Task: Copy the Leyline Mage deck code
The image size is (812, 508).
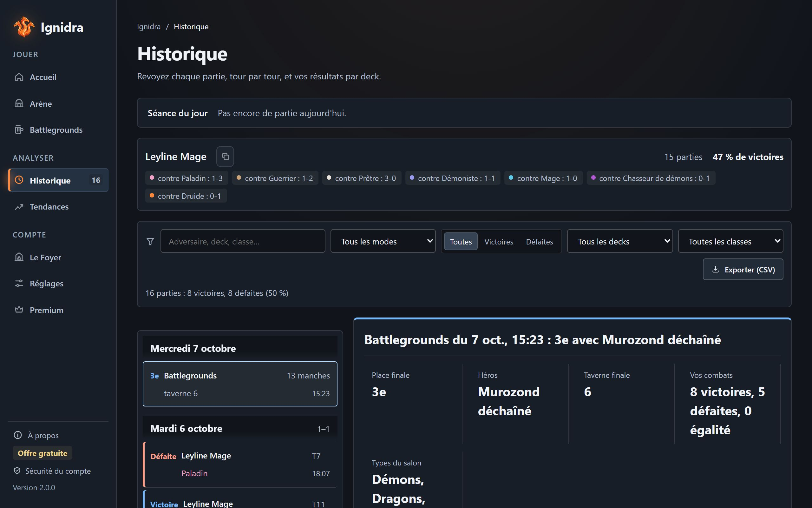Action: click(x=225, y=157)
